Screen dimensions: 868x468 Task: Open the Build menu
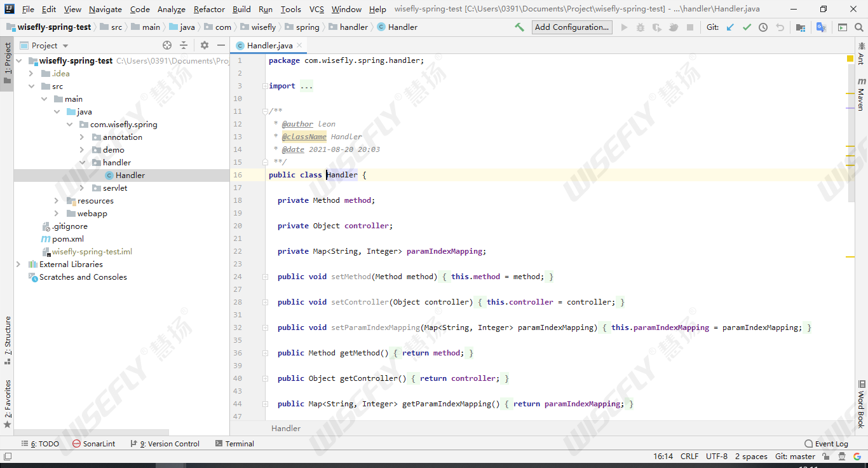[241, 9]
